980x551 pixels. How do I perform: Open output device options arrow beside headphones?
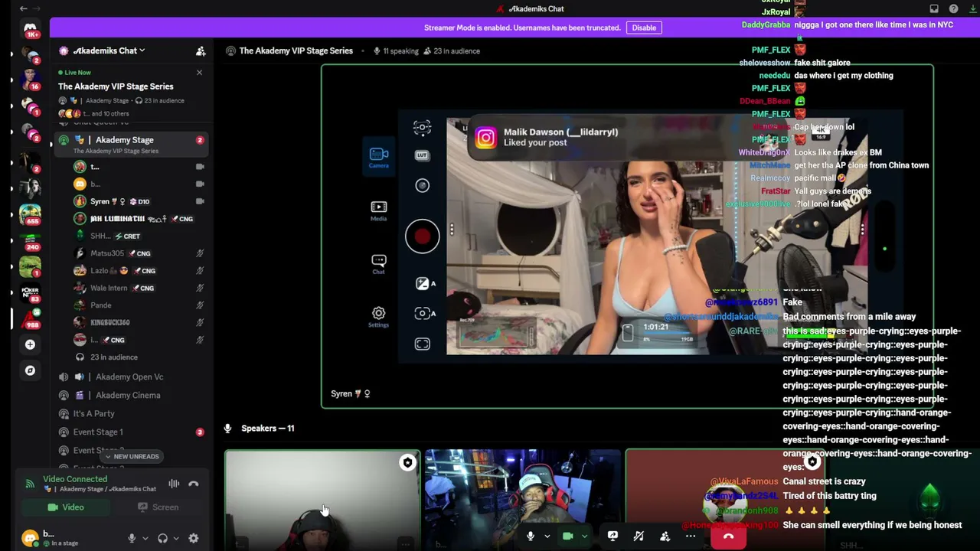(x=175, y=539)
